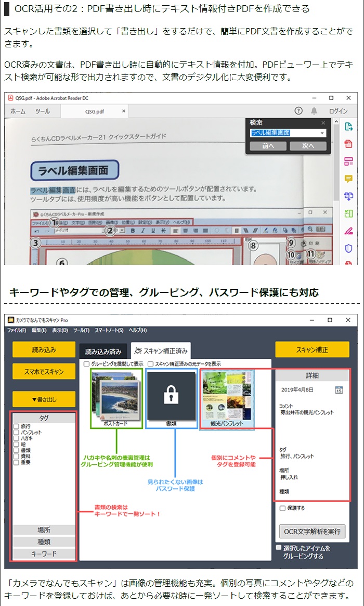Screen dimensions: 364x606
Task: Open the calendar date picker icon
Action: [339, 389]
